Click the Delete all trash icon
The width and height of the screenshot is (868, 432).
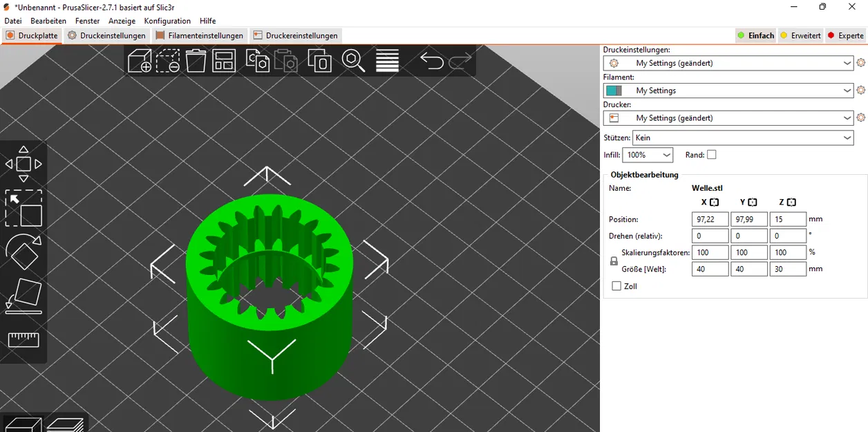(196, 61)
